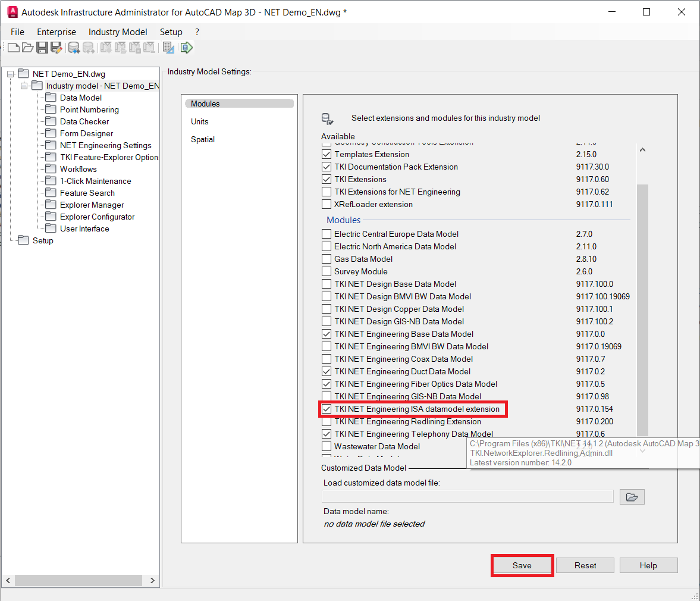Screen dimensions: 700x601
Task: Select NET Engineering Settings tree item
Action: coord(106,145)
